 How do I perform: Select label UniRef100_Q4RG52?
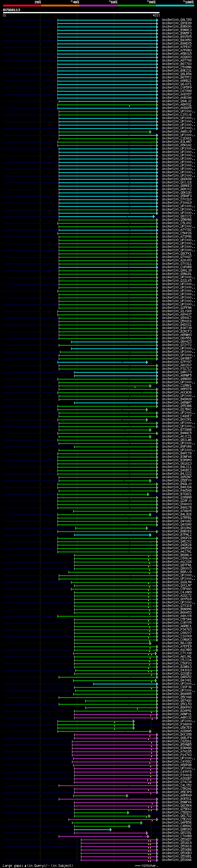click(x=177, y=676)
